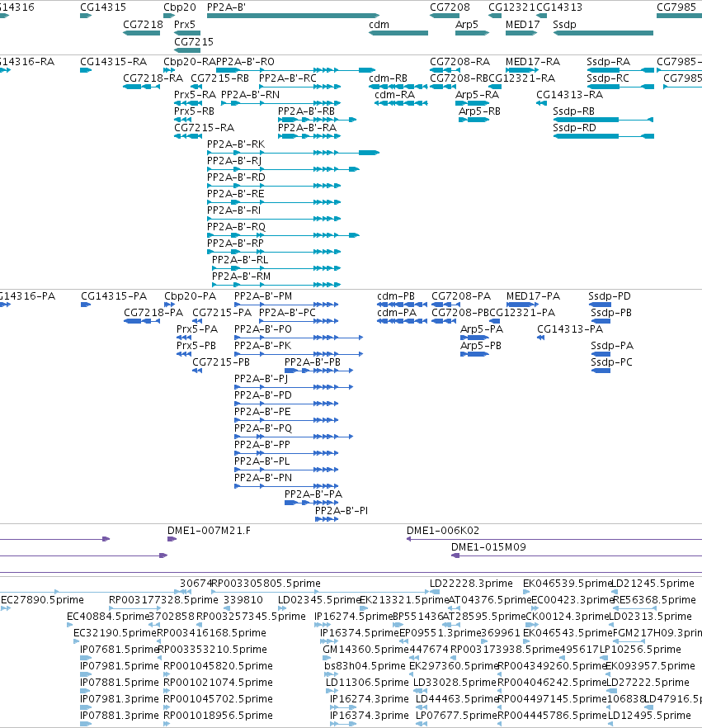Click transcript PP2A-B'-RI label
The height and width of the screenshot is (728, 702).
tap(233, 210)
